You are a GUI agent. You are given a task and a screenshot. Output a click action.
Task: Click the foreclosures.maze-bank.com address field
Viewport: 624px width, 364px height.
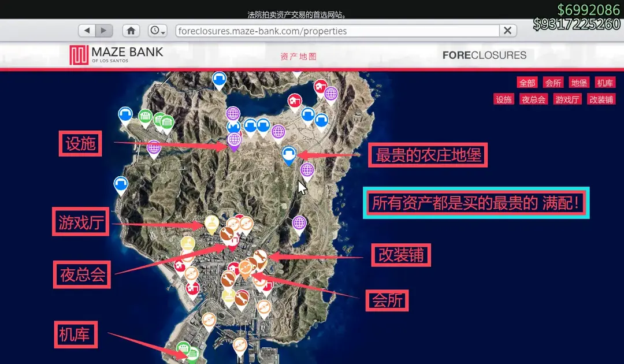[x=335, y=31]
